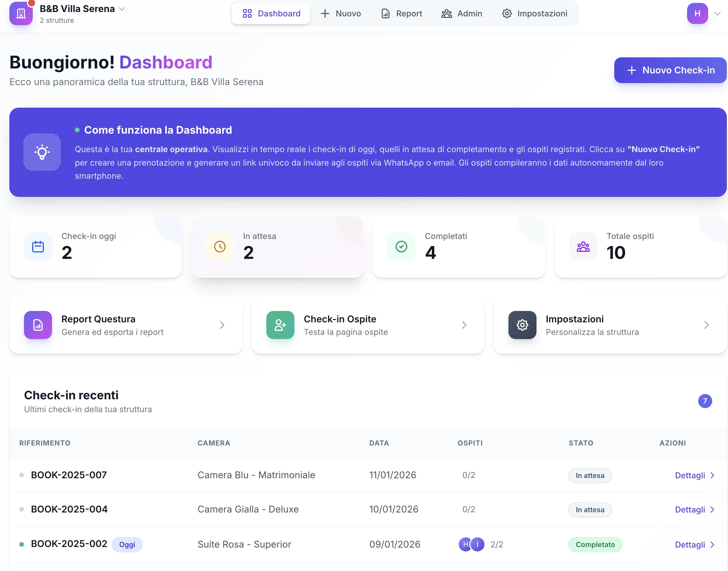
Task: Click the Impostazioni gear icon in the navbar
Action: [x=507, y=13]
